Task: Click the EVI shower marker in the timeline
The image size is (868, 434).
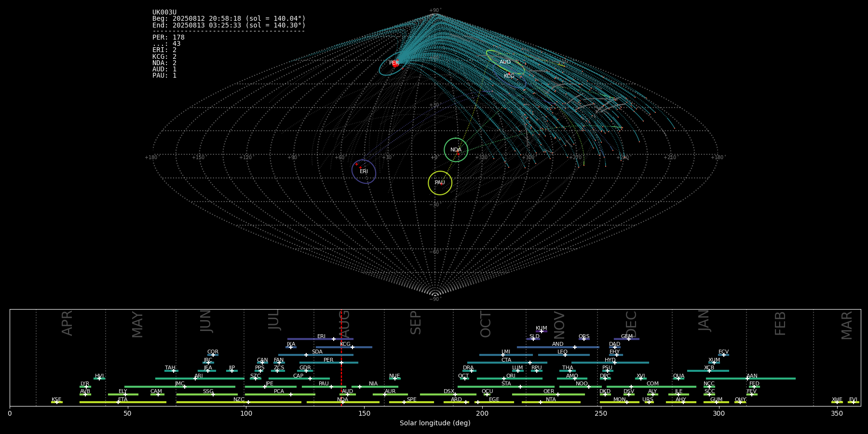Action: (x=854, y=402)
